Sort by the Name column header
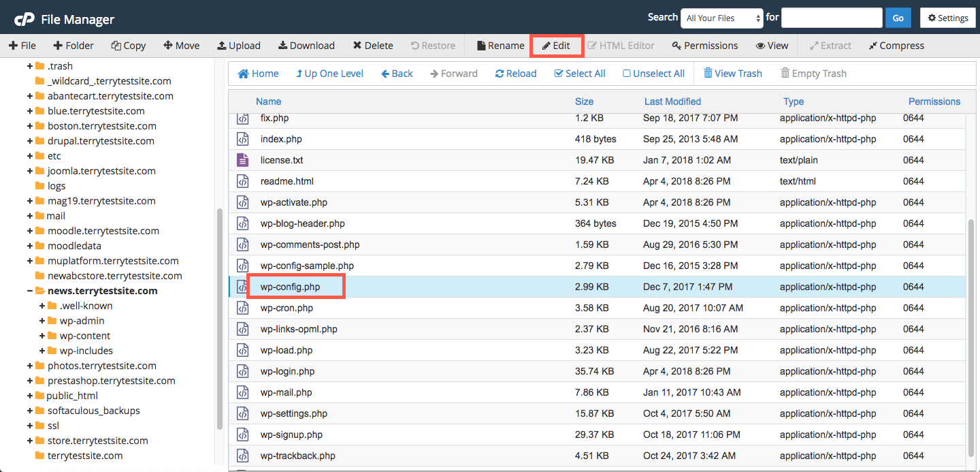The height and width of the screenshot is (472, 980). [x=269, y=101]
